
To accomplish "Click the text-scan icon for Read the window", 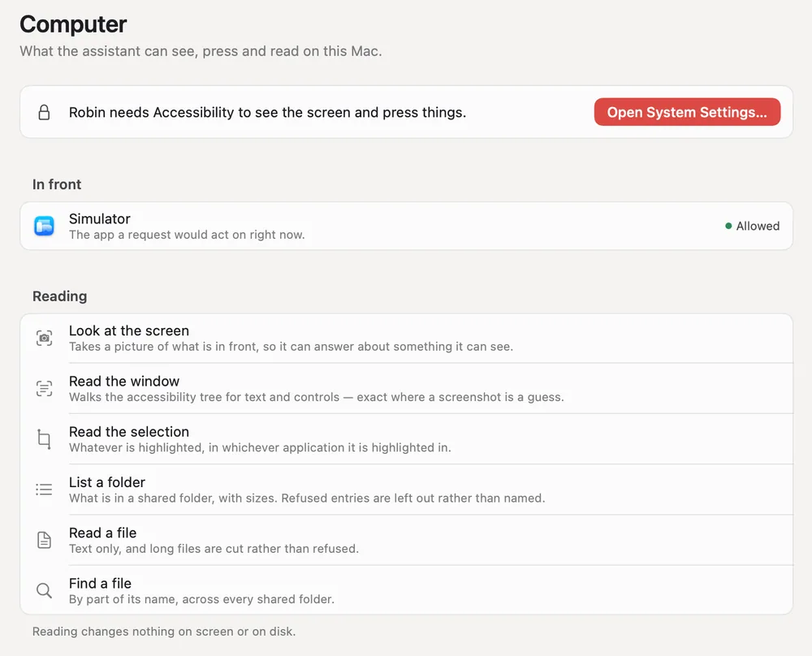I will [44, 388].
